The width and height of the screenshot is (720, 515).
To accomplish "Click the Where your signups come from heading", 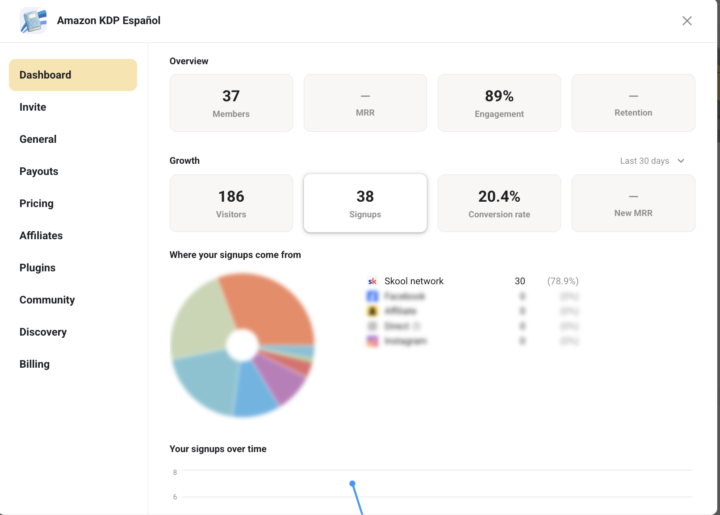I will point(235,255).
